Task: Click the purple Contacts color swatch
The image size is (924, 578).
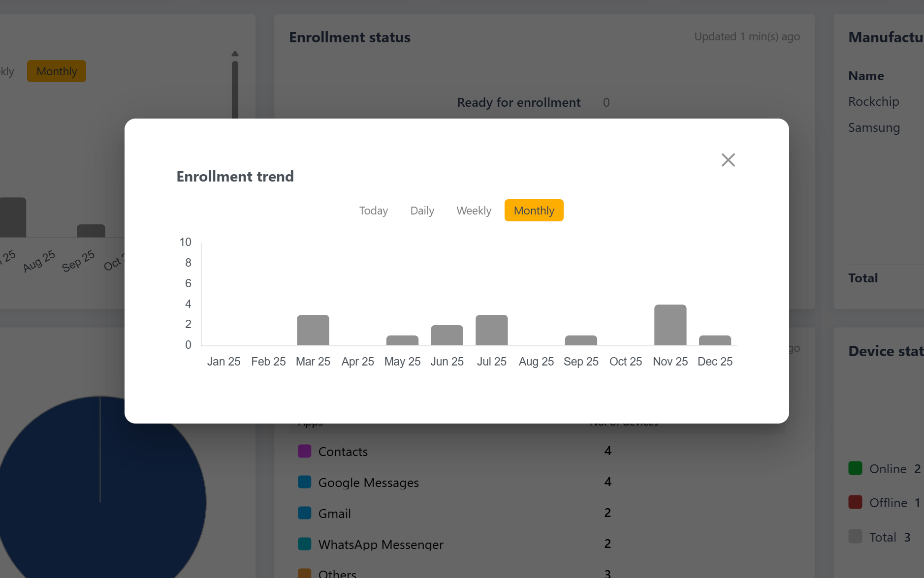Action: click(305, 451)
